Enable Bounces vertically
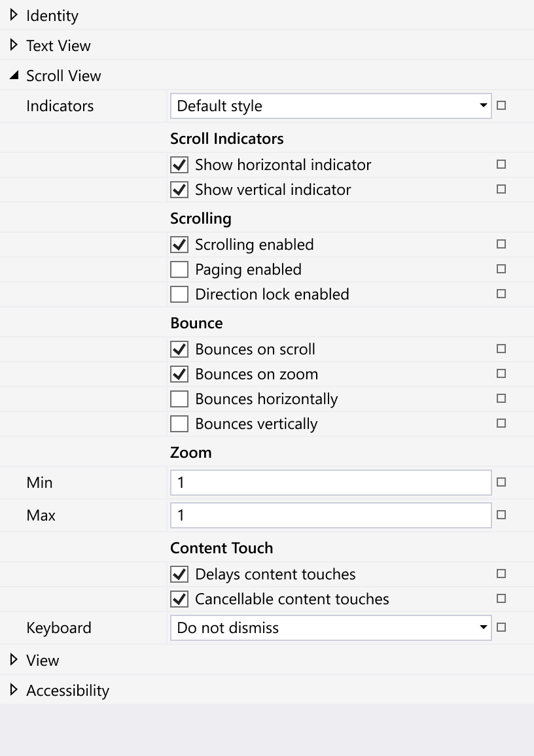The width and height of the screenshot is (534, 756). 179,423
